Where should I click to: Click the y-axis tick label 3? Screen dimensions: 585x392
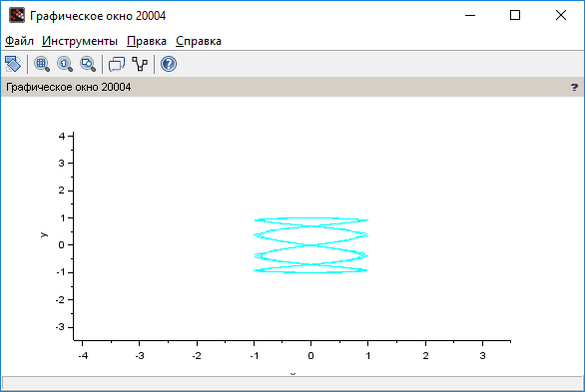tap(62, 164)
